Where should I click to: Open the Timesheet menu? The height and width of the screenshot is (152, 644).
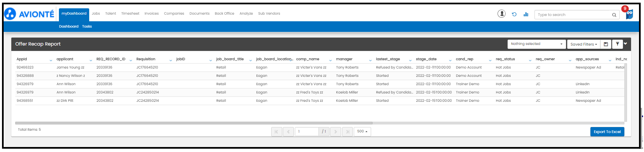point(130,14)
